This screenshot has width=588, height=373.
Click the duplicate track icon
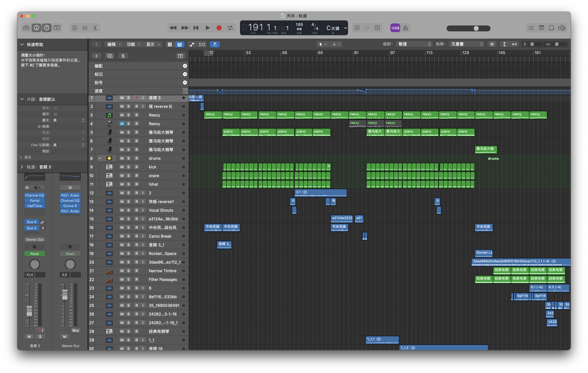[110, 56]
